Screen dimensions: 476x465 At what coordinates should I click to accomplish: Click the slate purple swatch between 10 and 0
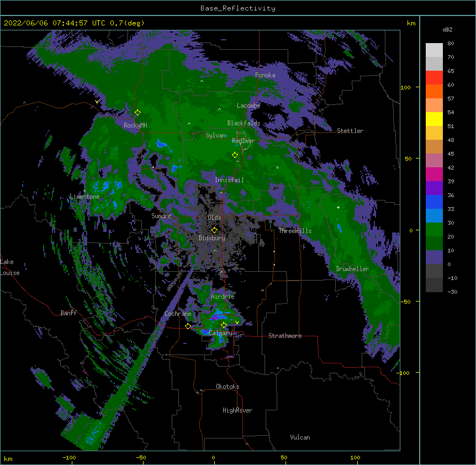point(434,257)
